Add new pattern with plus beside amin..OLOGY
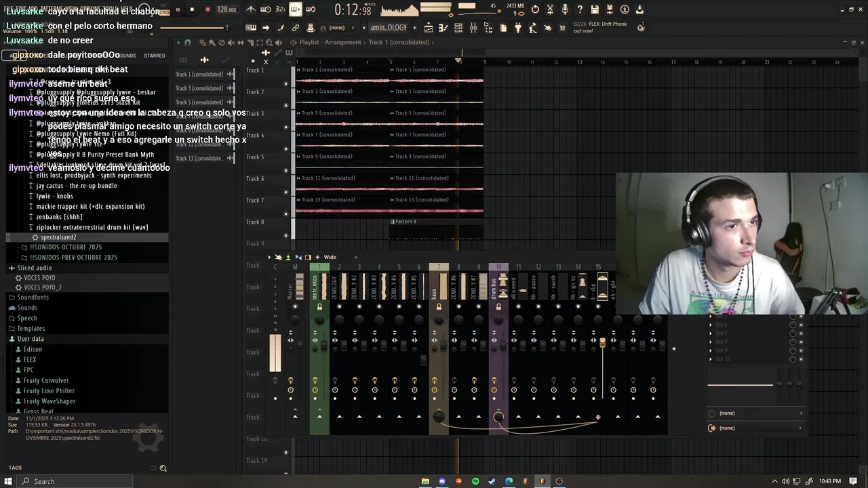 click(414, 28)
